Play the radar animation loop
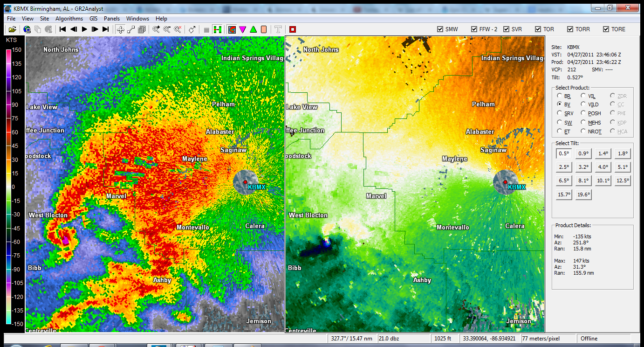644x347 pixels. pos(84,29)
